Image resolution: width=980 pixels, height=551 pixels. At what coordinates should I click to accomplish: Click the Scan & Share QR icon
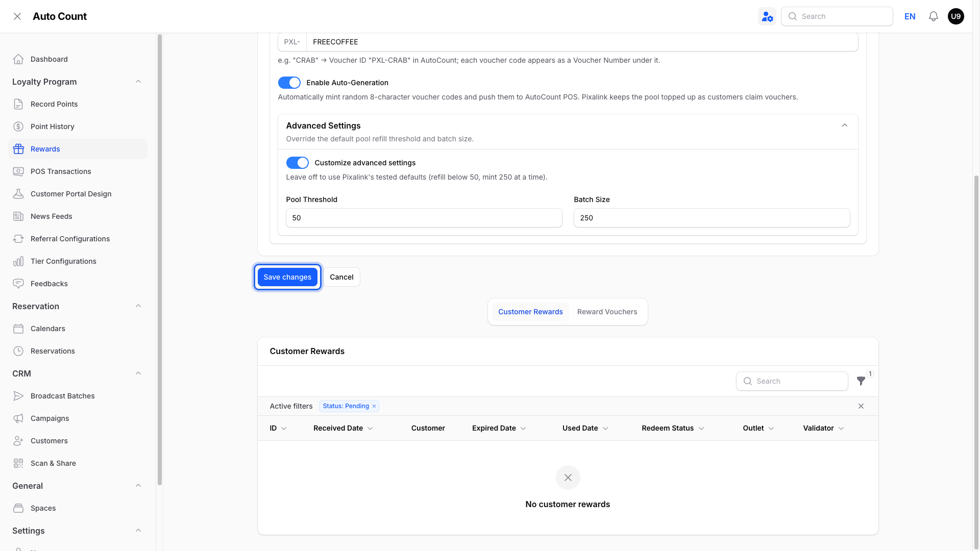click(x=18, y=463)
